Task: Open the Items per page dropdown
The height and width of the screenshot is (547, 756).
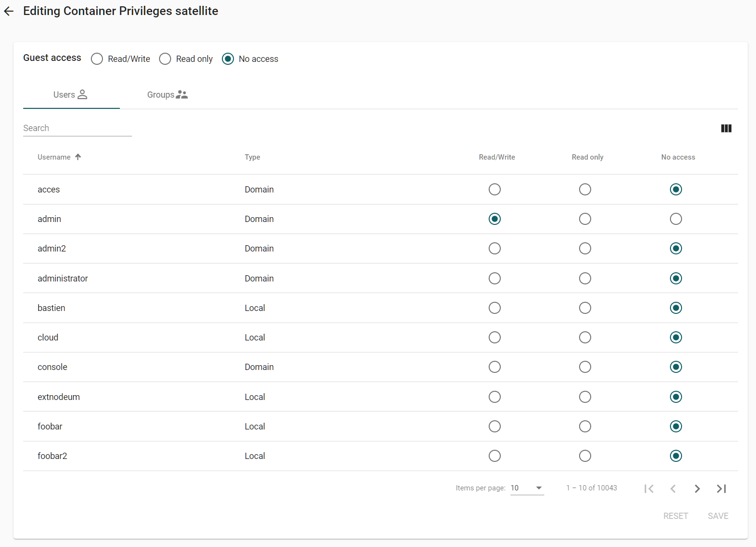Action: point(527,488)
